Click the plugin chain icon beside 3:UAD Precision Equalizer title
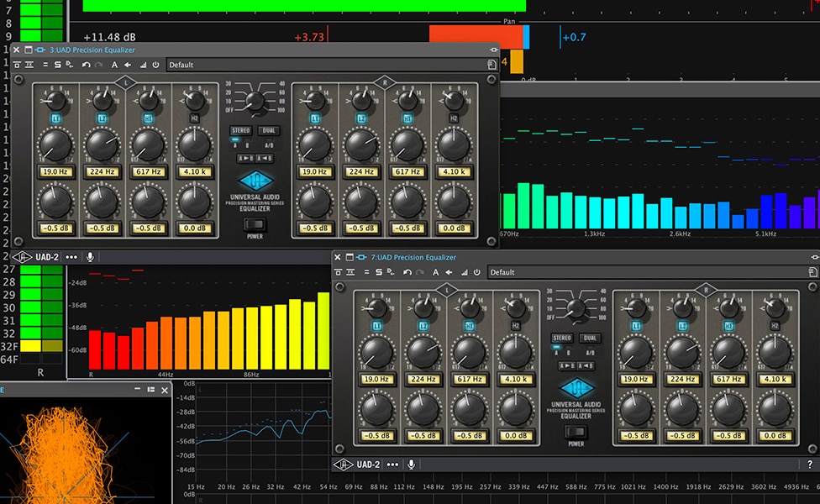Screen dimensions: 820x504 (40, 50)
